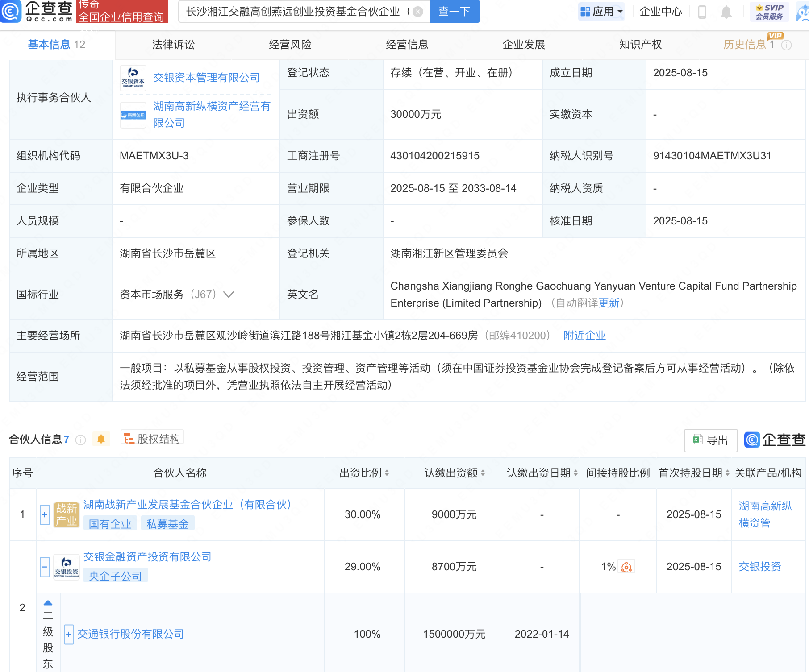Expand 交通银行股份有限公司 row
The image size is (809, 672).
[69, 635]
